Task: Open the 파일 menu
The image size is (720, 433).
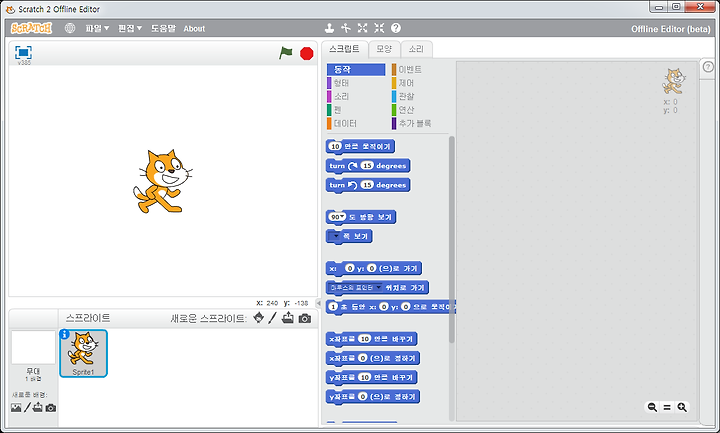Action: click(x=97, y=28)
